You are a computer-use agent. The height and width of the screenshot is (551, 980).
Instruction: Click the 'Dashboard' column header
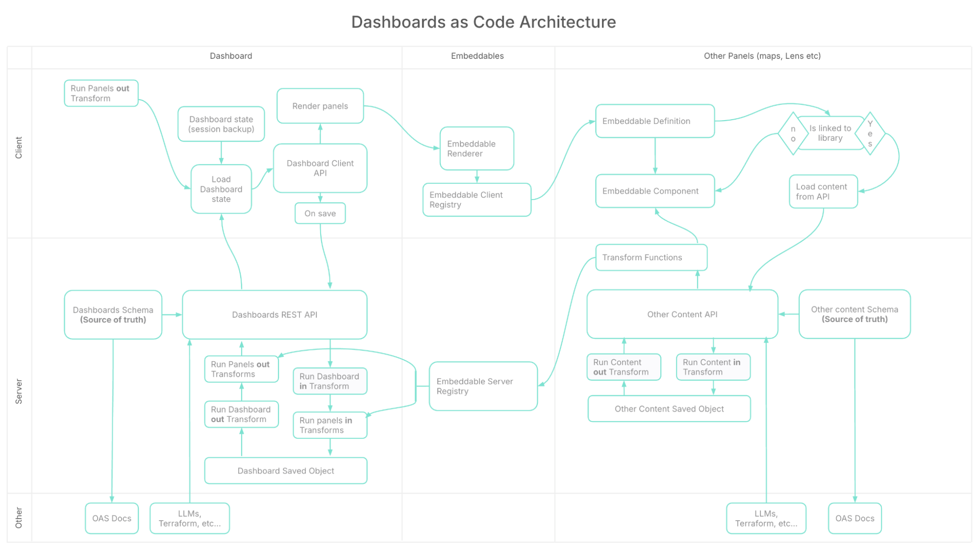(x=231, y=56)
